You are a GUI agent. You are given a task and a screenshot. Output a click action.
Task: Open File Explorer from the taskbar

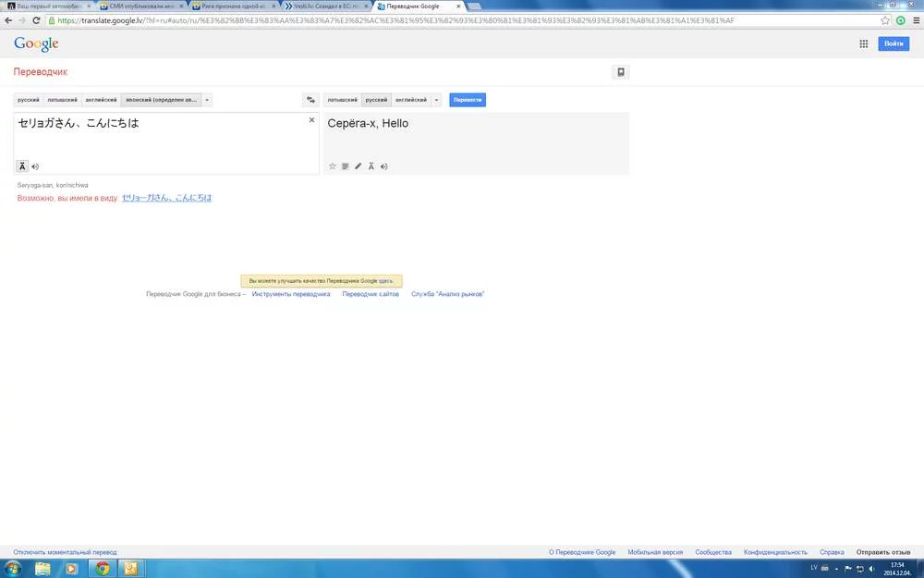[43, 569]
